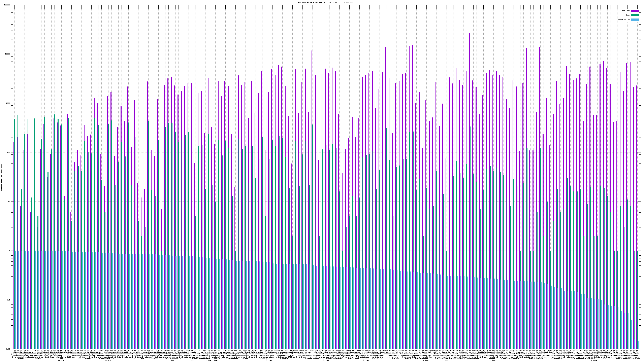Click the 100 y-axis tick label
The height and width of the screenshot is (362, 644).
(9, 152)
